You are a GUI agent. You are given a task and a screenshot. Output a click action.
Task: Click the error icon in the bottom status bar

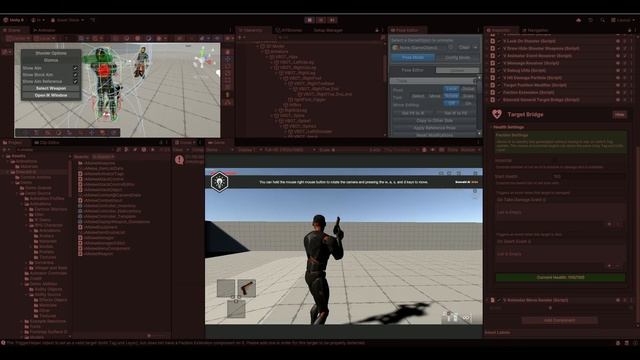coord(3,343)
